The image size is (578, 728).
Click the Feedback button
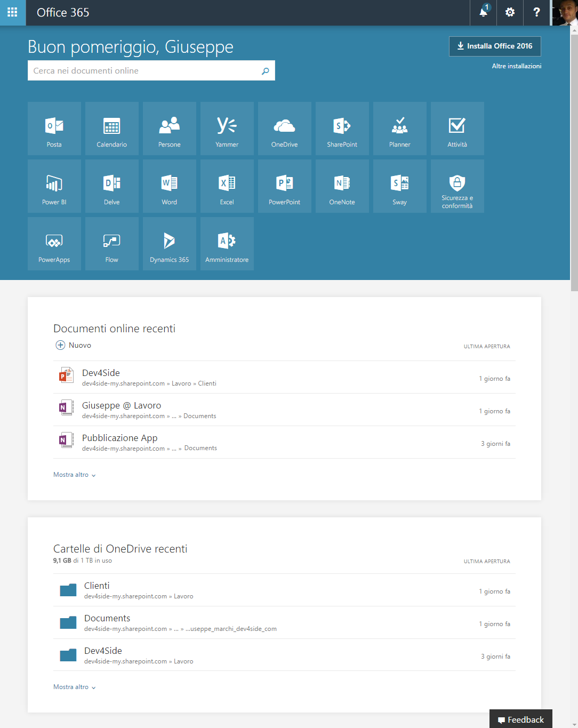click(x=521, y=719)
